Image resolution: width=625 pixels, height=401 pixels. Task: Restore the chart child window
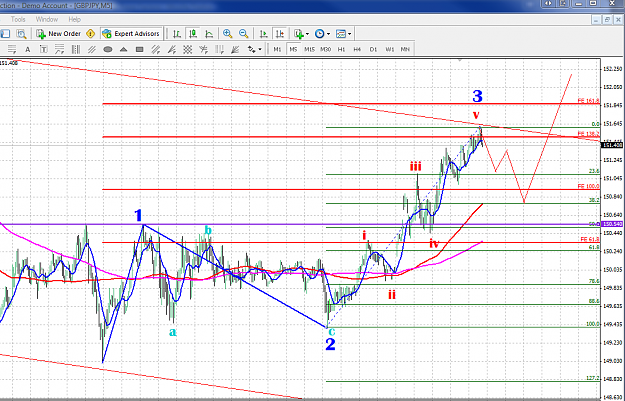(607, 20)
